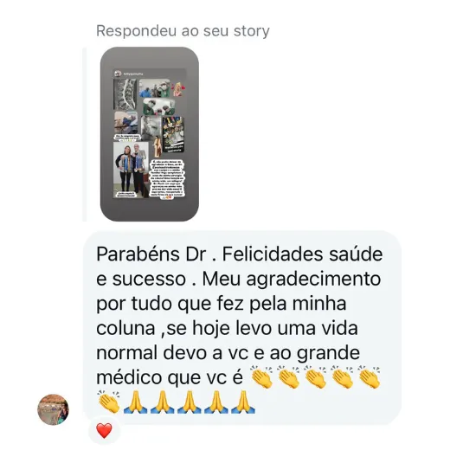
Task: Click gray reply quote bar beside story
Action: [85, 134]
